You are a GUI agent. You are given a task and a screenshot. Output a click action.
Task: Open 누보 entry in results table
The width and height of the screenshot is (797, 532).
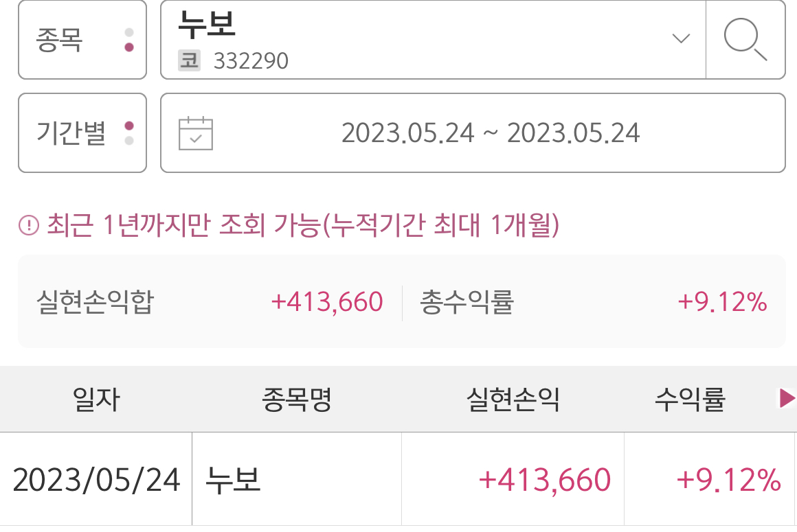[x=234, y=480]
